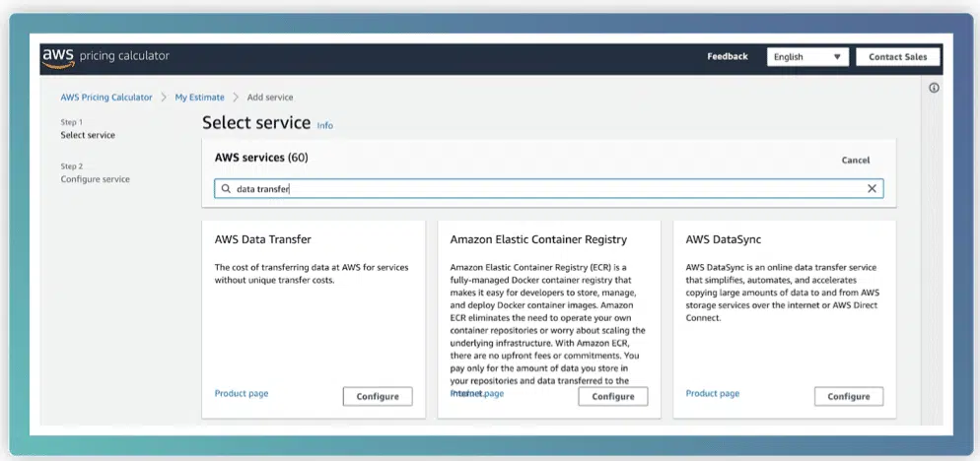Image resolution: width=980 pixels, height=461 pixels.
Task: Click the AWS Data Transfer card title
Action: [x=262, y=239]
